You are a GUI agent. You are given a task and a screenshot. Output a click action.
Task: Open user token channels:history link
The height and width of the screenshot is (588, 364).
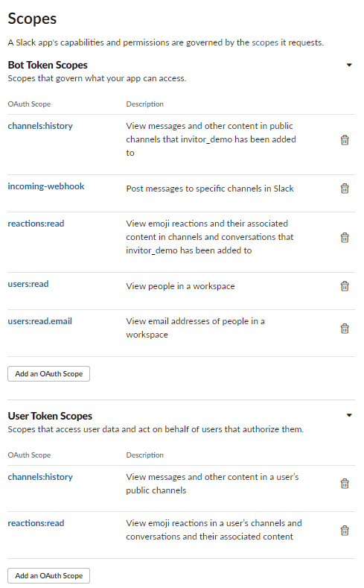(40, 477)
